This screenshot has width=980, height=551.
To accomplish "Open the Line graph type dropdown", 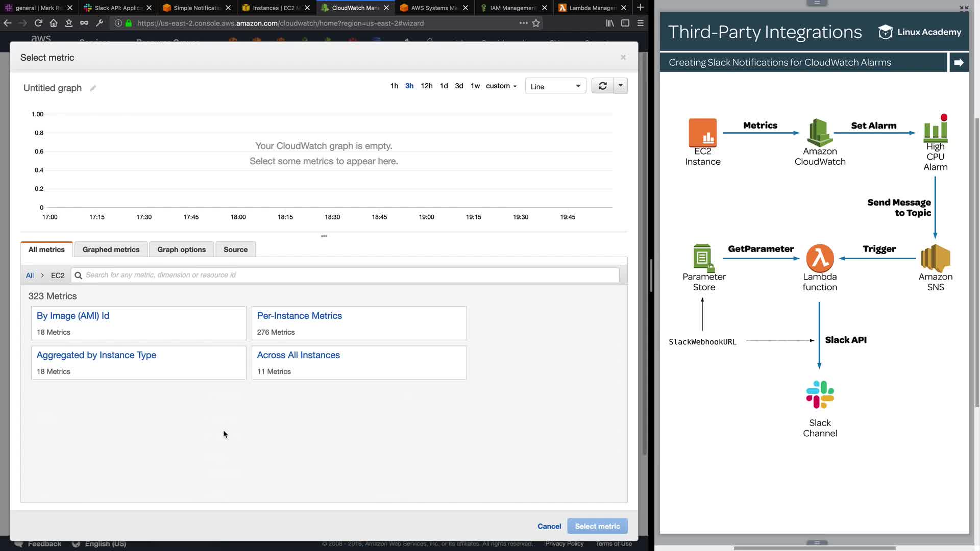I will click(555, 86).
